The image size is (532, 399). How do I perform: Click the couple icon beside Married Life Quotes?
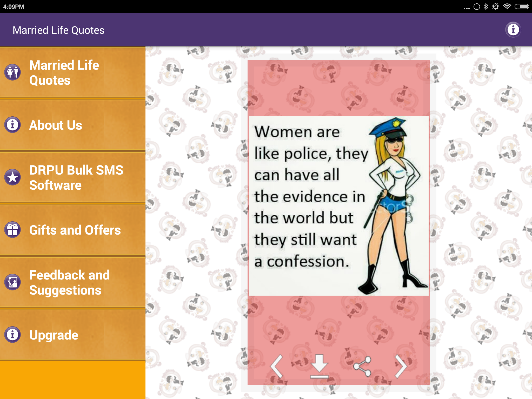12,72
